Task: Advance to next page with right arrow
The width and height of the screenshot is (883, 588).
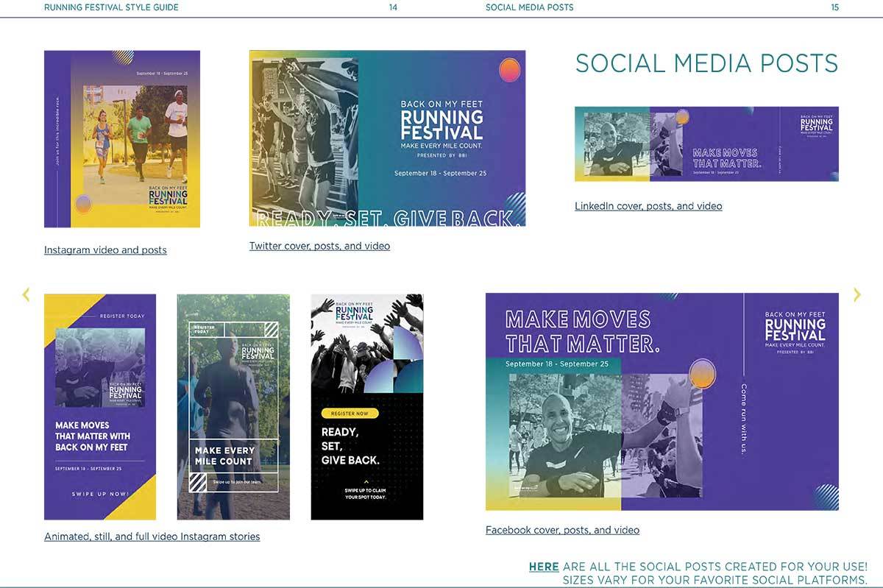Action: click(857, 294)
